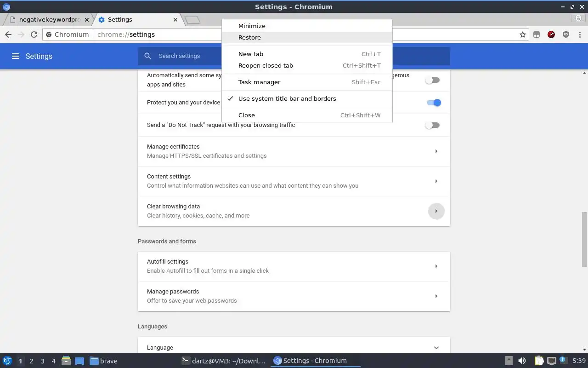Open Autofill settings arrow
Screen dimensions: 588x368
(436, 266)
